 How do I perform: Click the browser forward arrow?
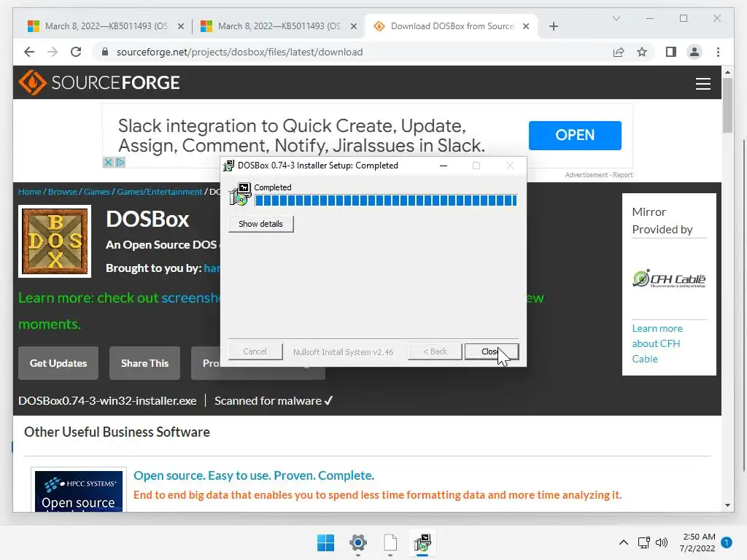pyautogui.click(x=53, y=52)
